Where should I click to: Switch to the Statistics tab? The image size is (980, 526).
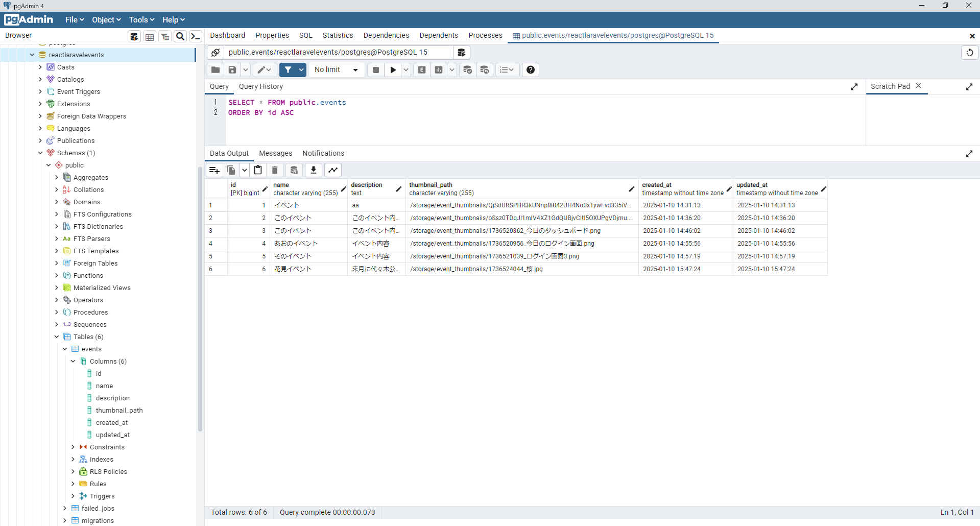tap(338, 35)
